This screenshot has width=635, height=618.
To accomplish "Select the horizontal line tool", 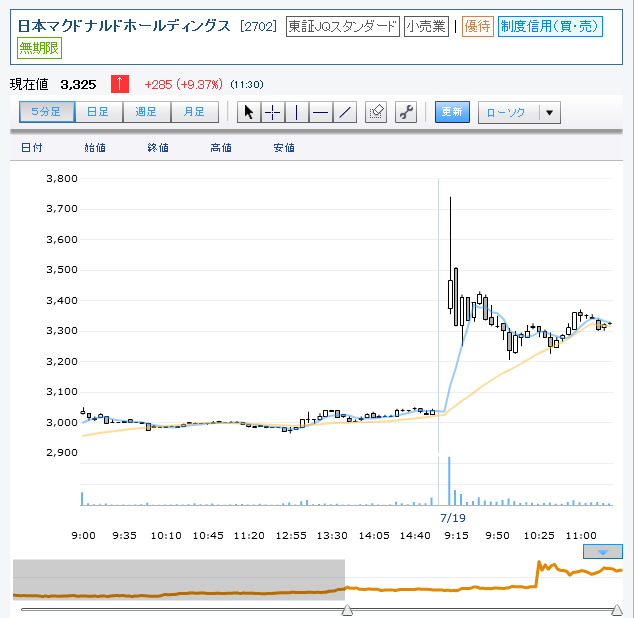I will pyautogui.click(x=320, y=112).
